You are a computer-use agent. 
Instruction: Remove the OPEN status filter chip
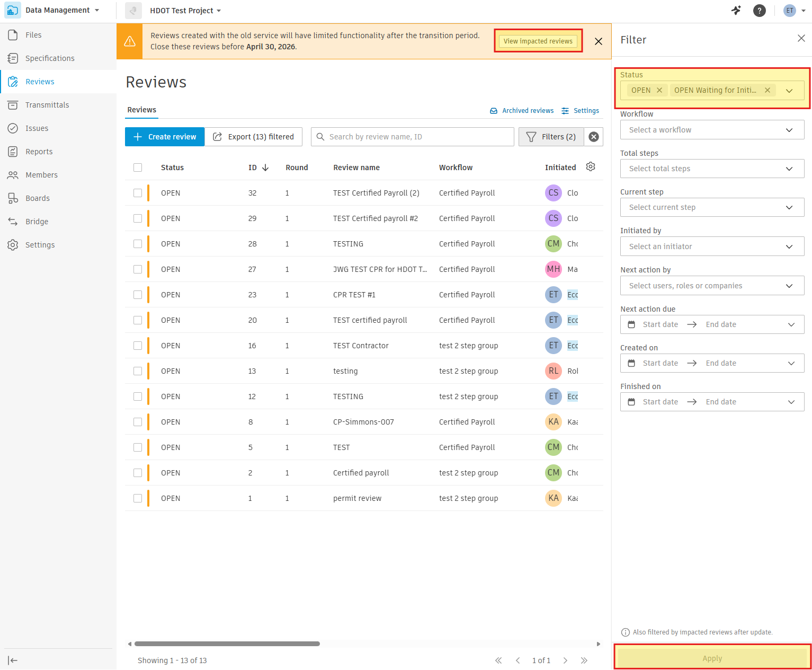[x=659, y=90]
